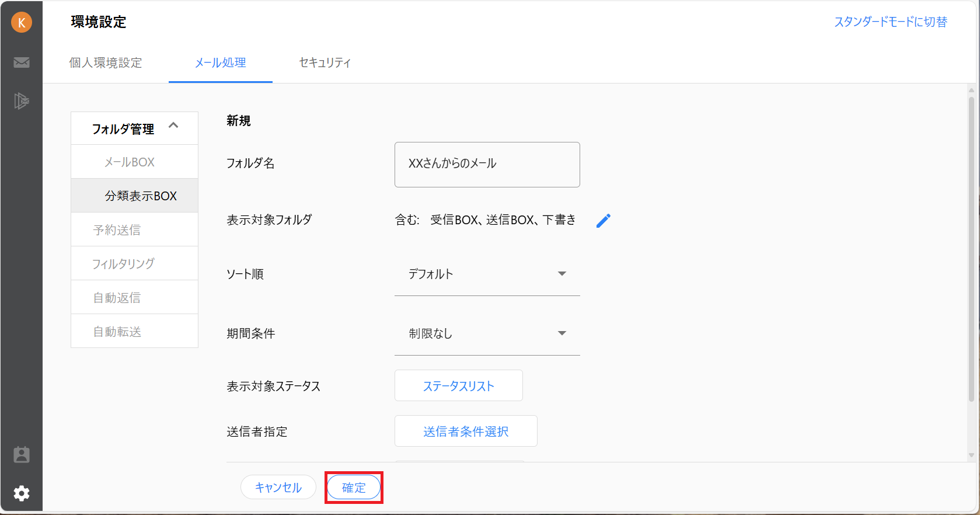This screenshot has height=515, width=980.
Task: Select 分類表示BOX in the side menu
Action: tap(134, 196)
